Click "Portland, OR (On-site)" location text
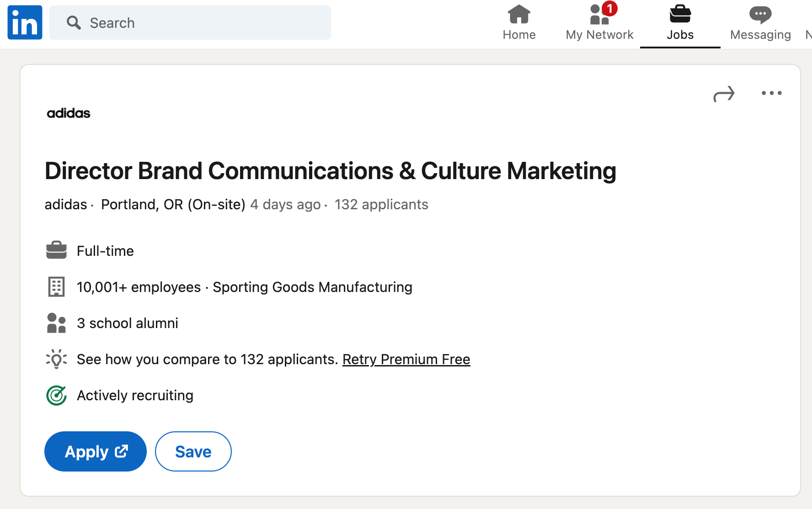Screen dimensions: 812x509 (x=173, y=204)
